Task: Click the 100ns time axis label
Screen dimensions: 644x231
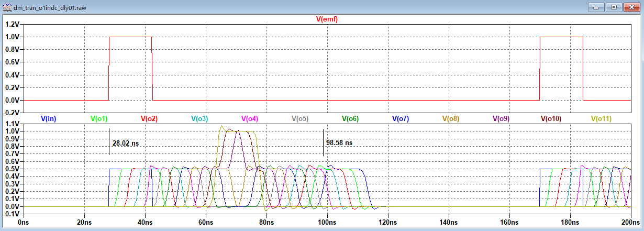Action: point(327,222)
